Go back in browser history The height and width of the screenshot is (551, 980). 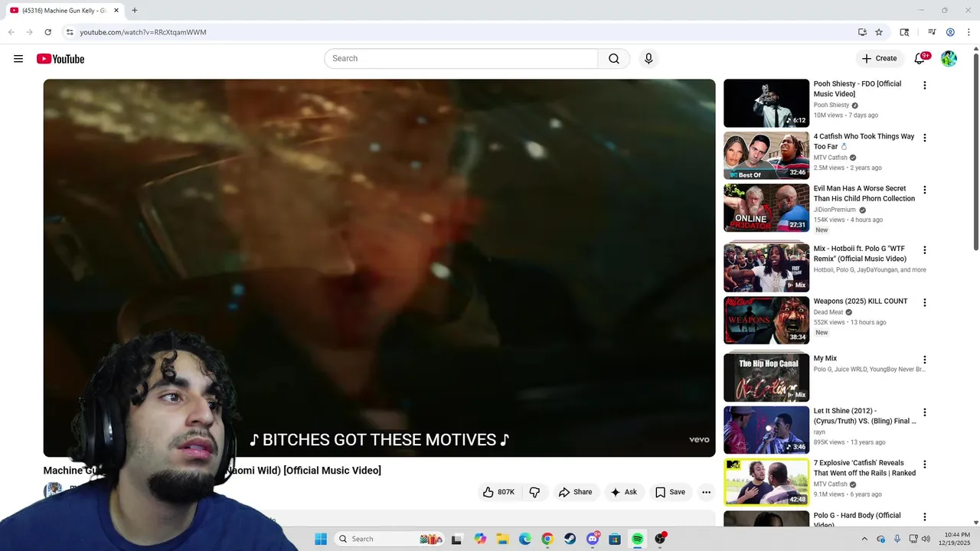11,32
